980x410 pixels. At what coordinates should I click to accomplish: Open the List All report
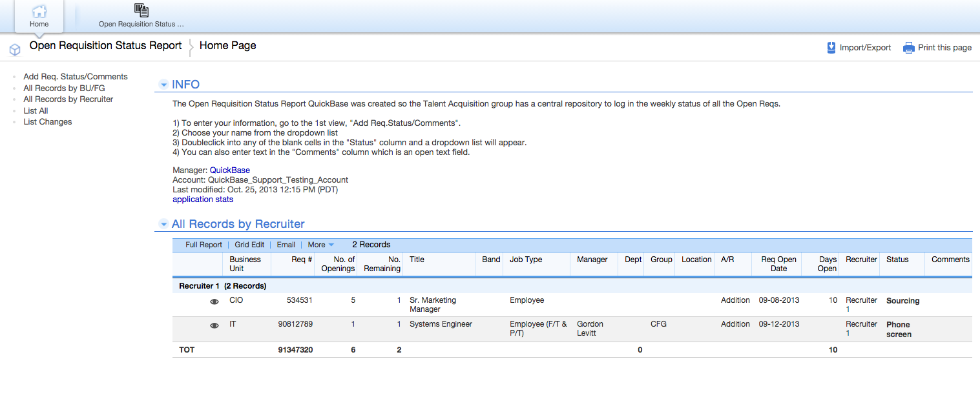tap(36, 110)
